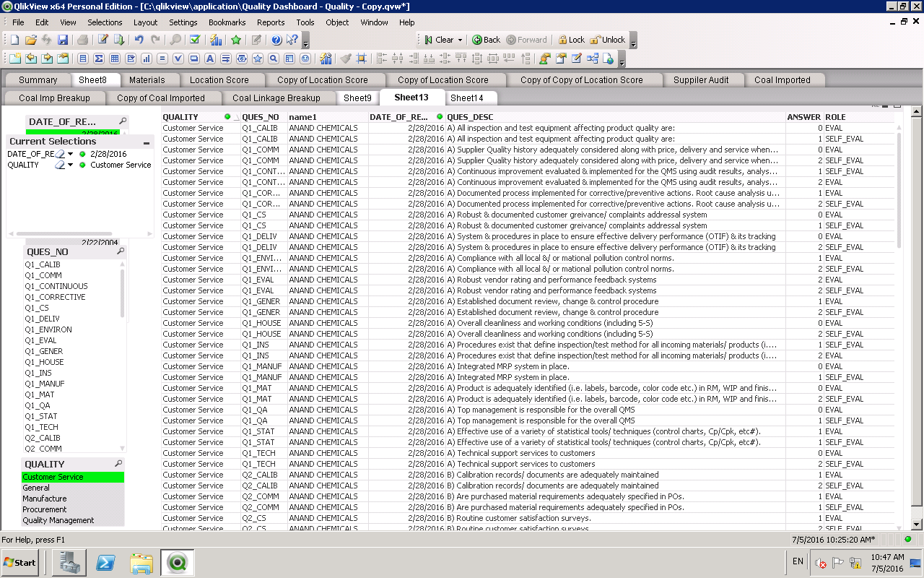Expand design toolbar options arrow
924x578 pixels.
(x=623, y=60)
